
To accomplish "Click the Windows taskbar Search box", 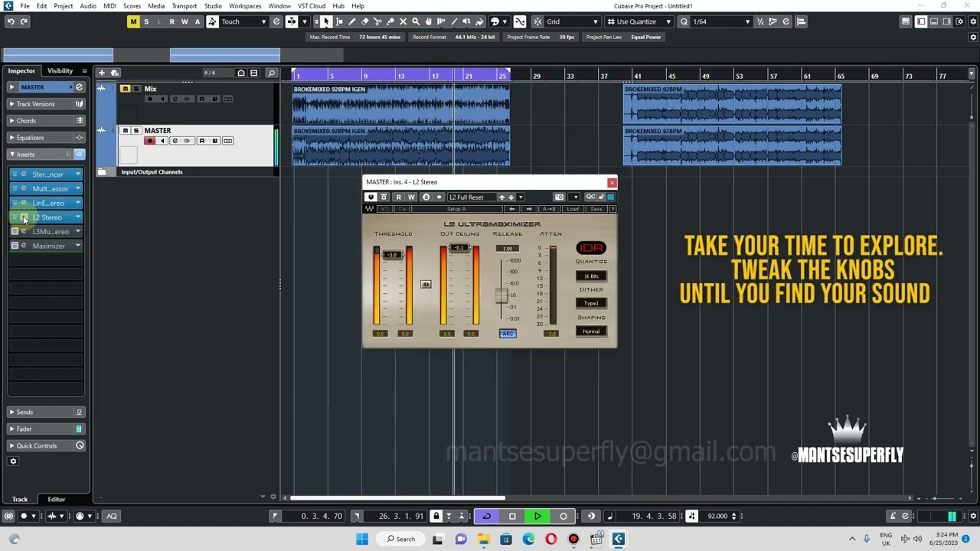I will 400,539.
